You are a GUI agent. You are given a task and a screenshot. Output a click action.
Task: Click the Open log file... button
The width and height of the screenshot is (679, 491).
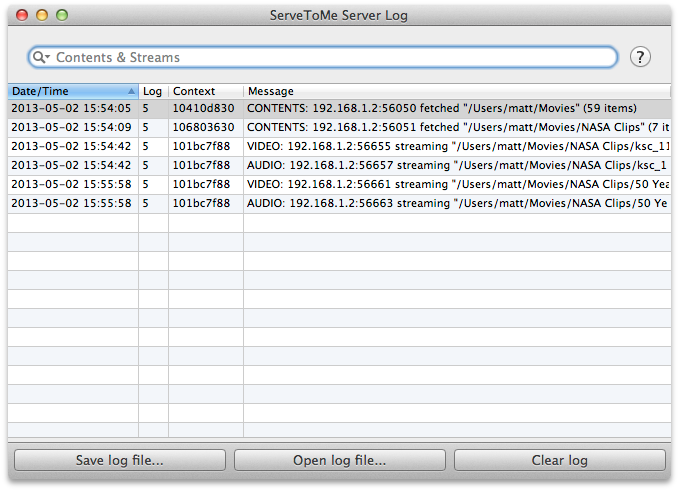(340, 460)
